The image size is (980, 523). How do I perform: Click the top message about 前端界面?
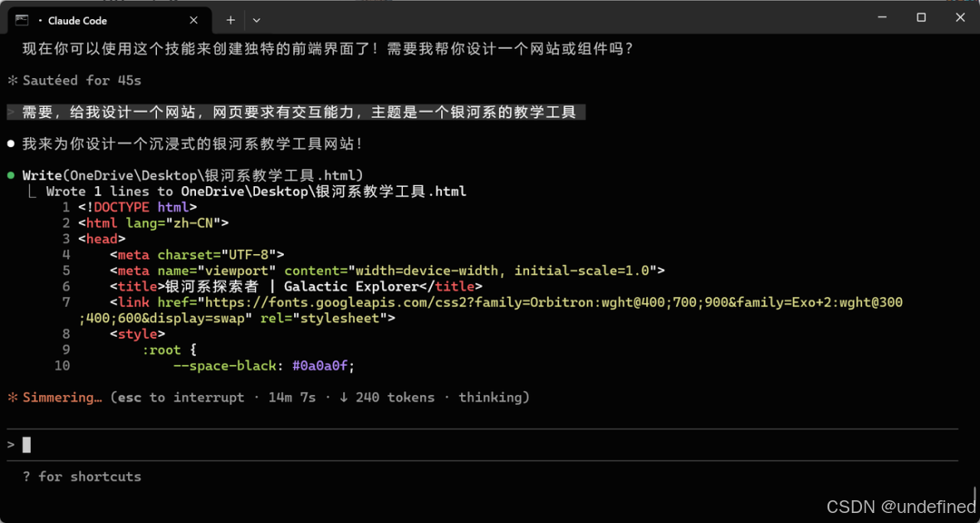pos(328,49)
